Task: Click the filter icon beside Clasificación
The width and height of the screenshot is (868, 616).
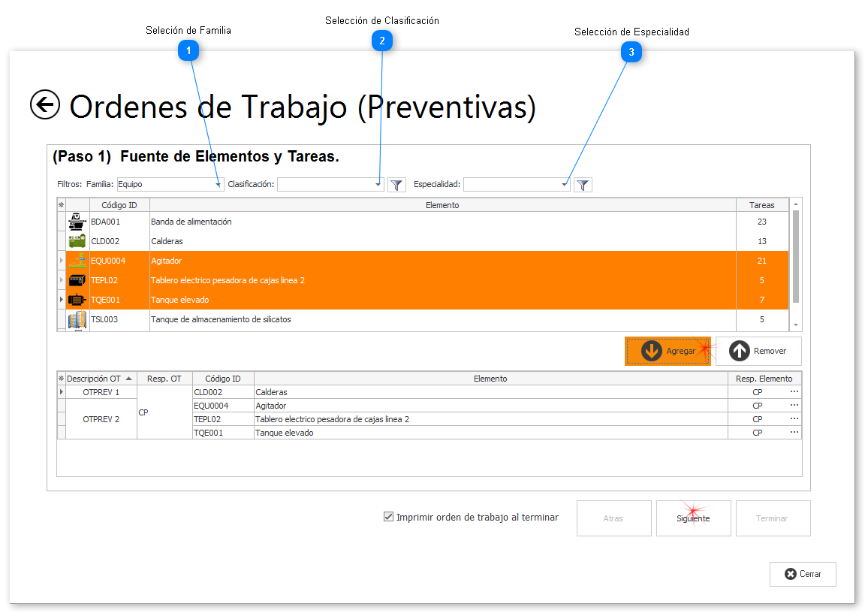Action: click(x=396, y=184)
